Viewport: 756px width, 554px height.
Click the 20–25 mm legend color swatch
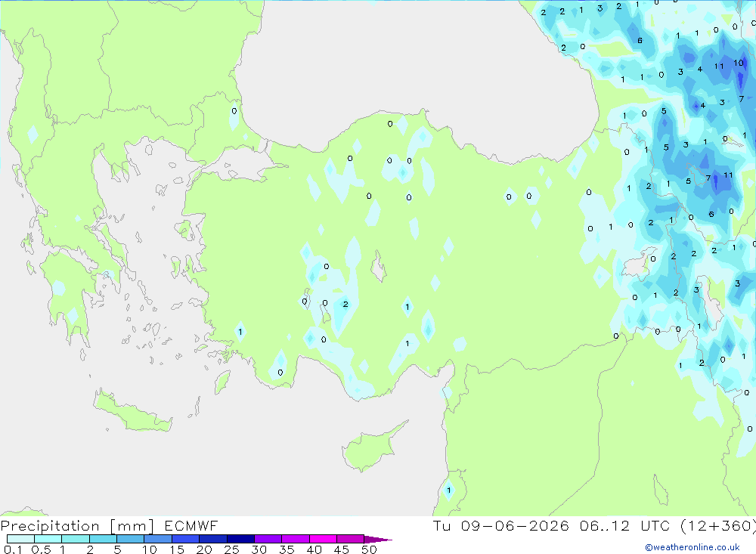pyautogui.click(x=213, y=539)
